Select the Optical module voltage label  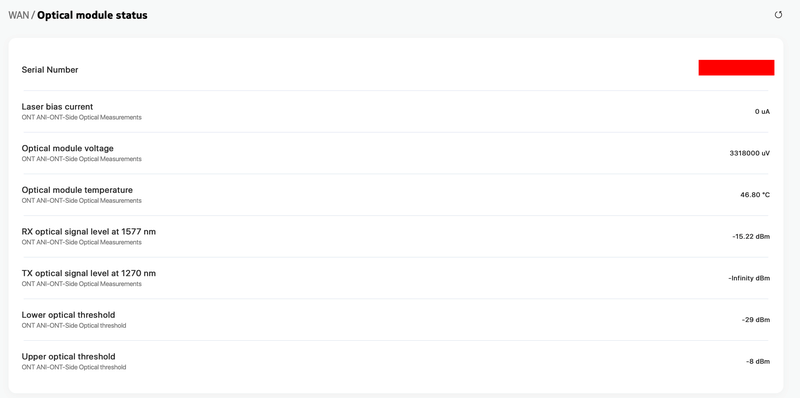pos(67,148)
